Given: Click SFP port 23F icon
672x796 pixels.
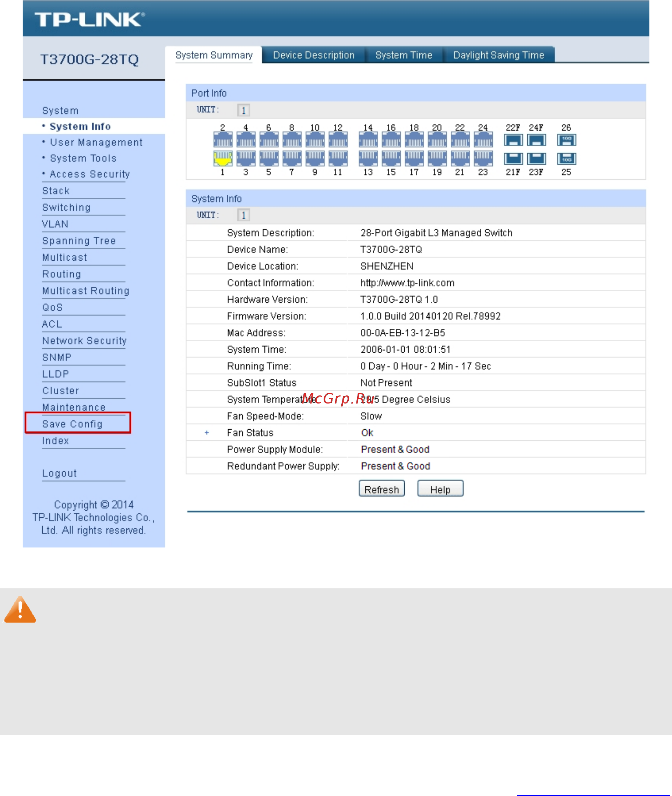Looking at the screenshot, I should pyautogui.click(x=536, y=158).
